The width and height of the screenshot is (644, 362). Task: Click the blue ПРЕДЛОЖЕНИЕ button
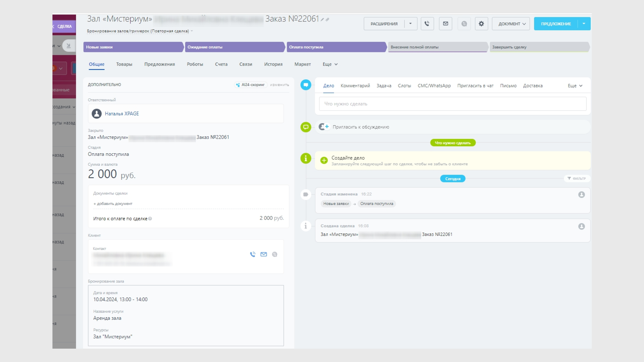556,24
